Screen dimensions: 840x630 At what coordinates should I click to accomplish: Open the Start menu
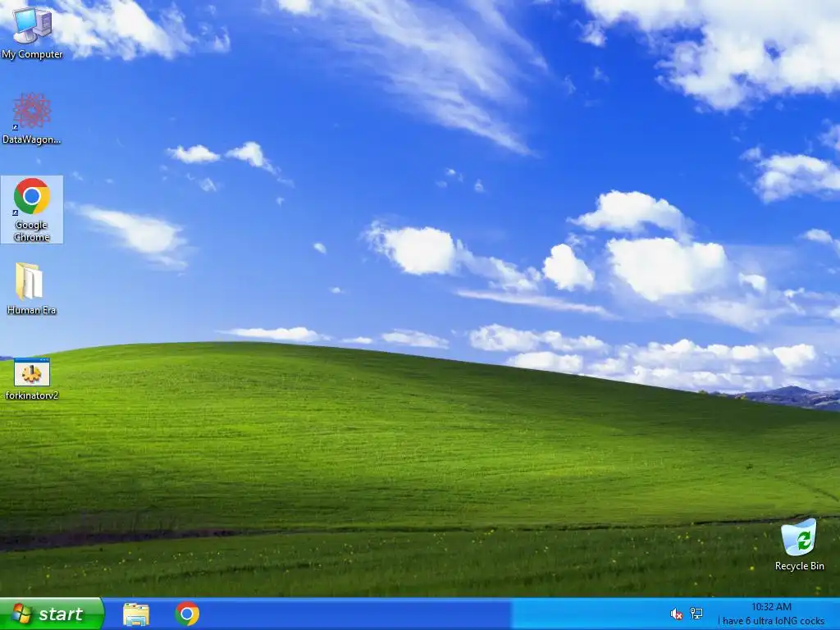pos(52,614)
